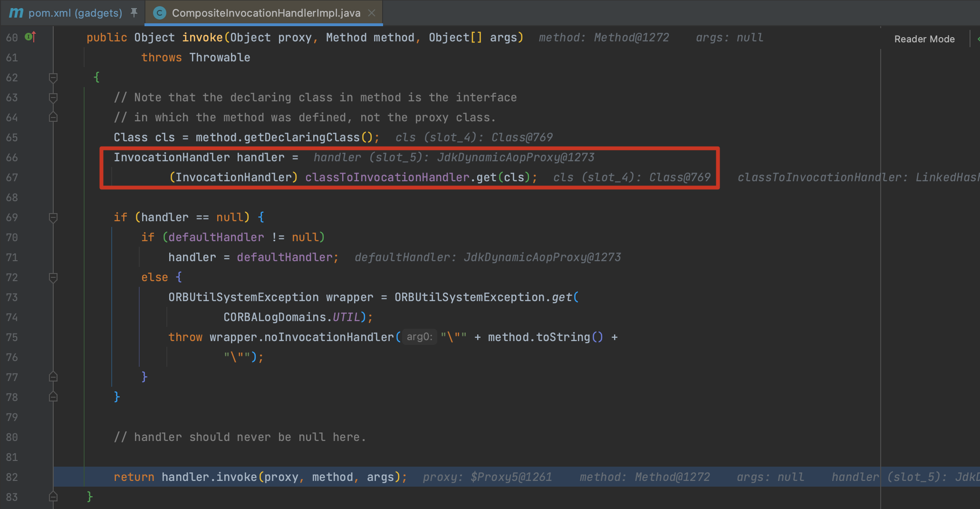Click the handler.invoke call on line 82
Image resolution: width=980 pixels, height=509 pixels.
[x=209, y=477]
